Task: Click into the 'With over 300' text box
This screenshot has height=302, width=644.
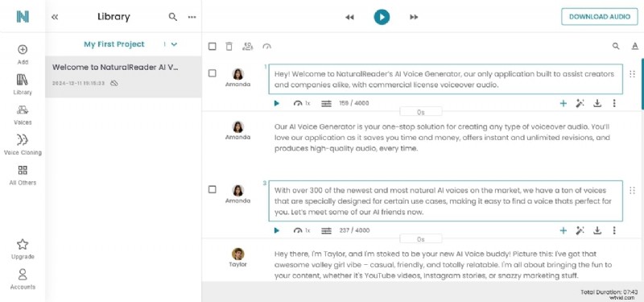Action: 446,201
